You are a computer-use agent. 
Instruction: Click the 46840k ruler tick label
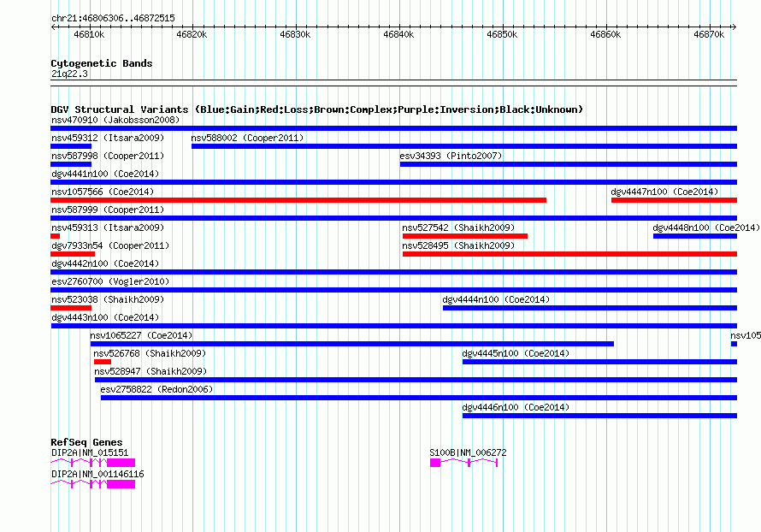(x=398, y=34)
